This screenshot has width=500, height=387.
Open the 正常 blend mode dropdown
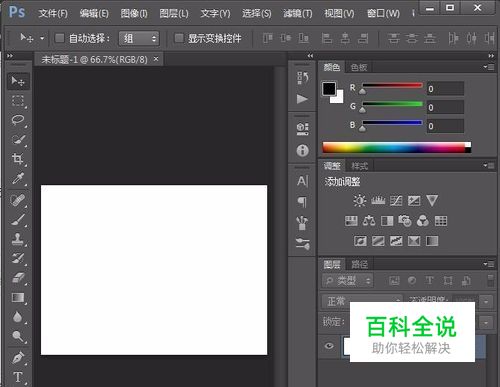[x=362, y=301]
